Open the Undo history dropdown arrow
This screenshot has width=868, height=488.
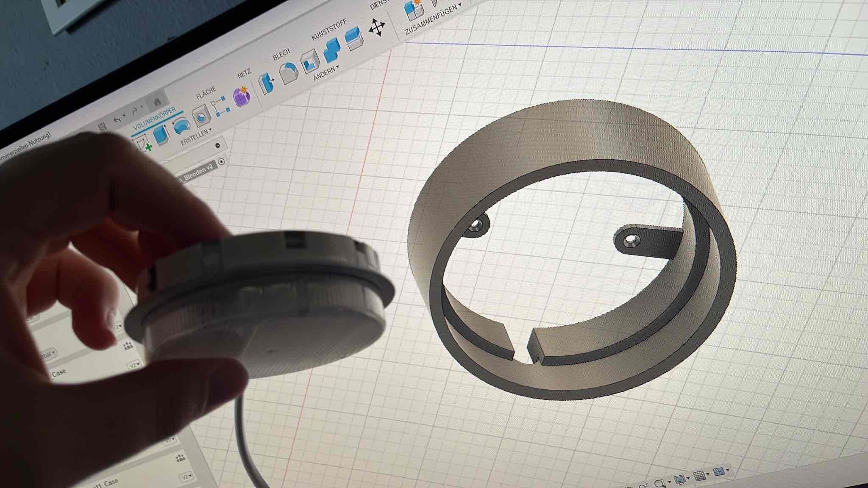[124, 116]
